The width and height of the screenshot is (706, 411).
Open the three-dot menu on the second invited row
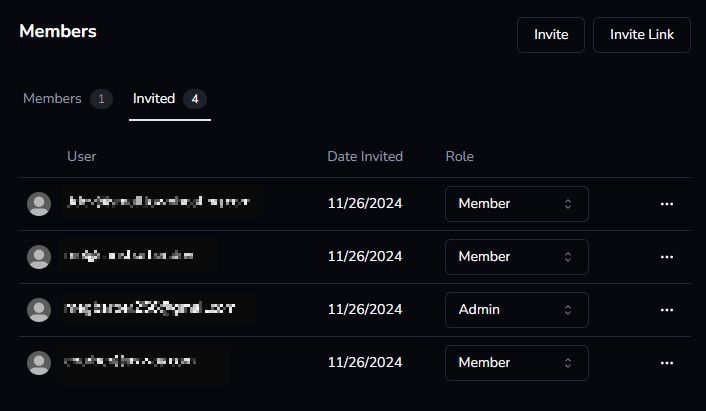coord(667,257)
